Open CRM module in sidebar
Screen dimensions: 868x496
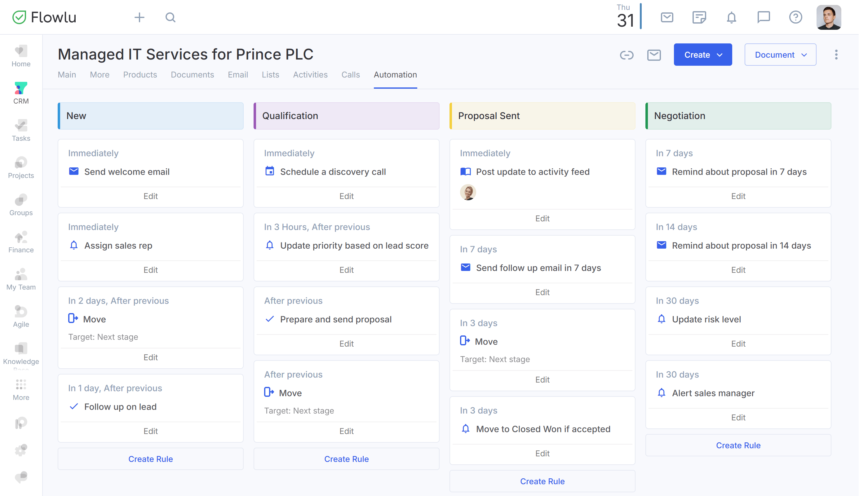pyautogui.click(x=21, y=93)
